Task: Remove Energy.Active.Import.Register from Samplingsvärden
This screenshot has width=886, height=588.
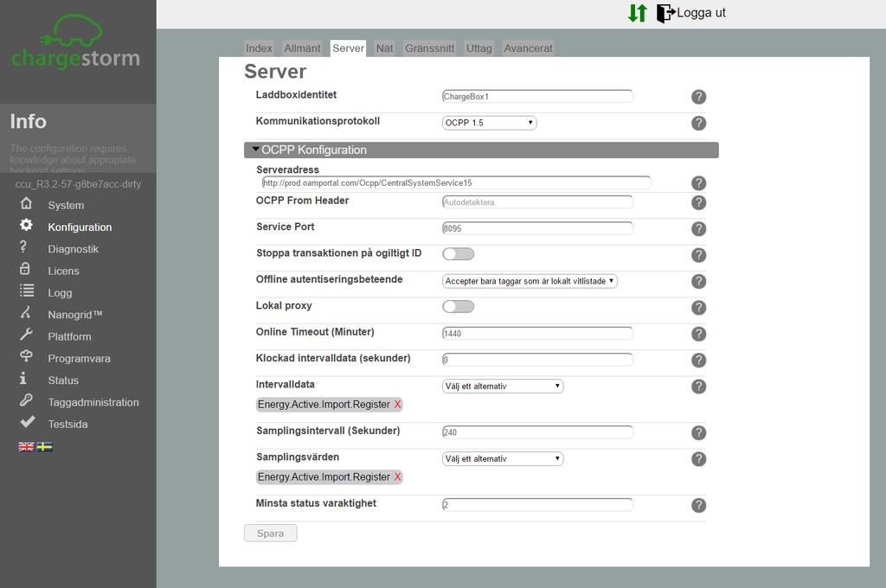Action: coord(398,477)
